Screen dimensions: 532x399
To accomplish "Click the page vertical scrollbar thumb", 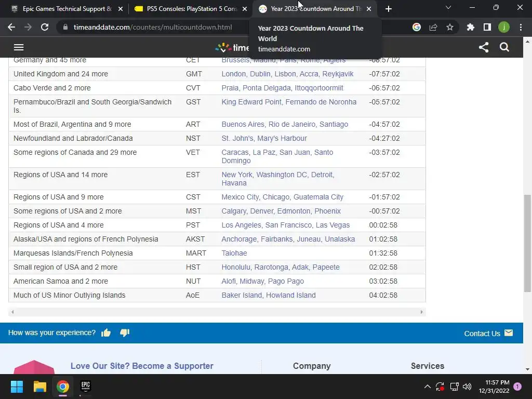I will coord(527,243).
